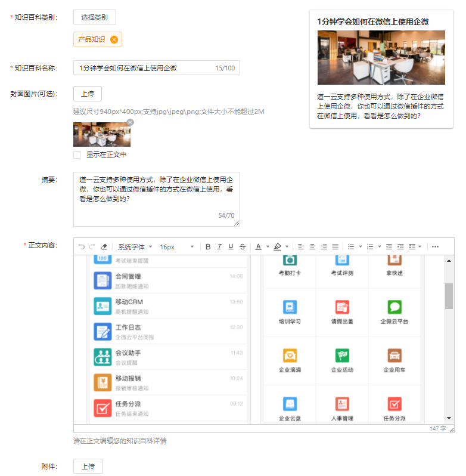
Task: Click the preview card cover image
Action: (381, 57)
